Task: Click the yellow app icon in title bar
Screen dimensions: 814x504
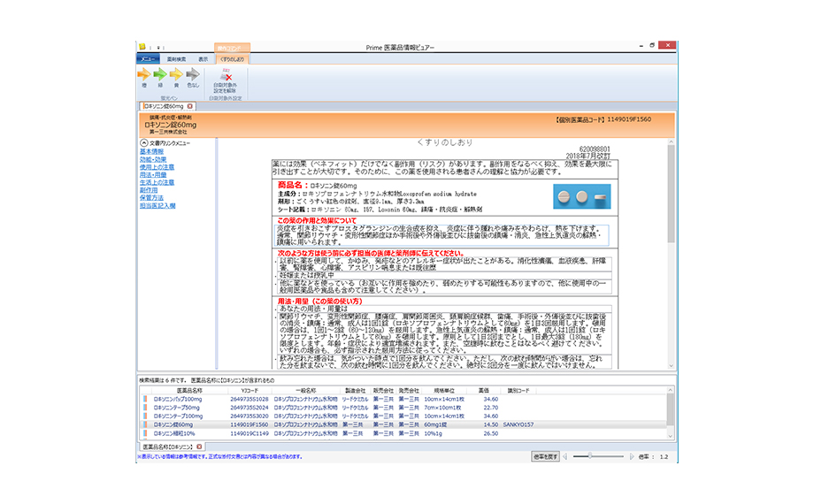Action: coord(142,47)
